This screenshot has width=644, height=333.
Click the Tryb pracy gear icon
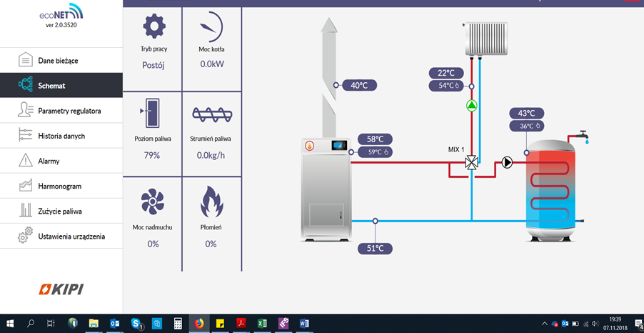click(153, 27)
